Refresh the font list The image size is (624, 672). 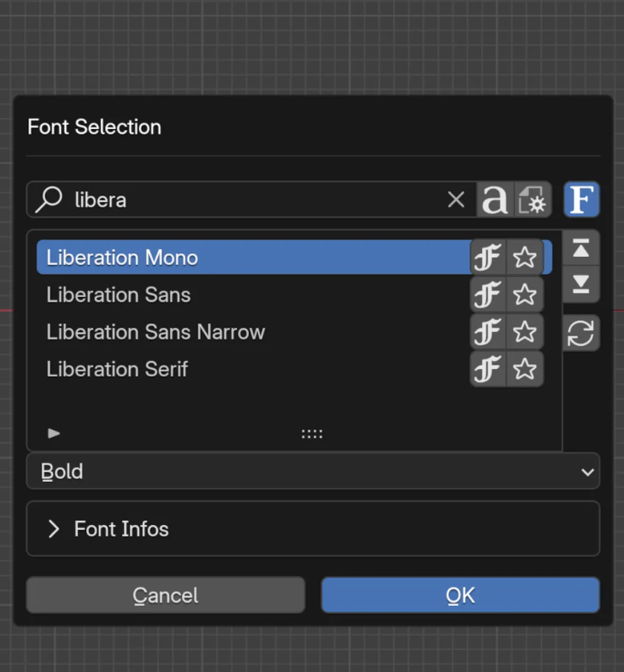(581, 333)
